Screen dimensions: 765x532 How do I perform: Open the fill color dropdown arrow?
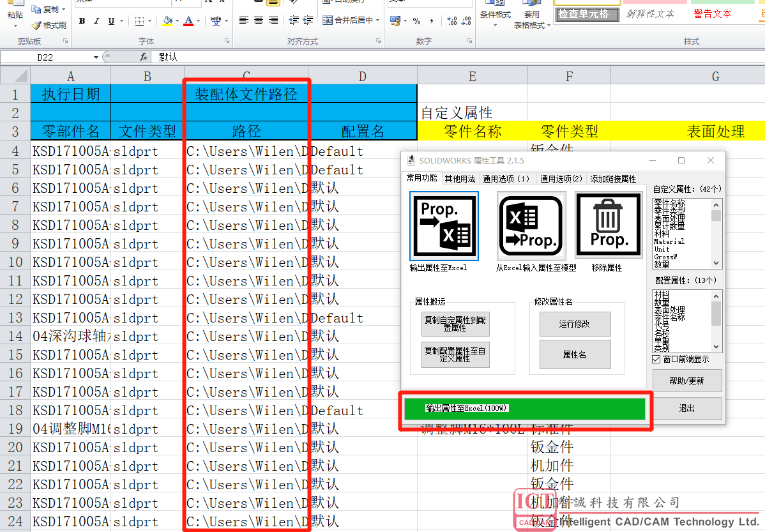click(x=177, y=21)
